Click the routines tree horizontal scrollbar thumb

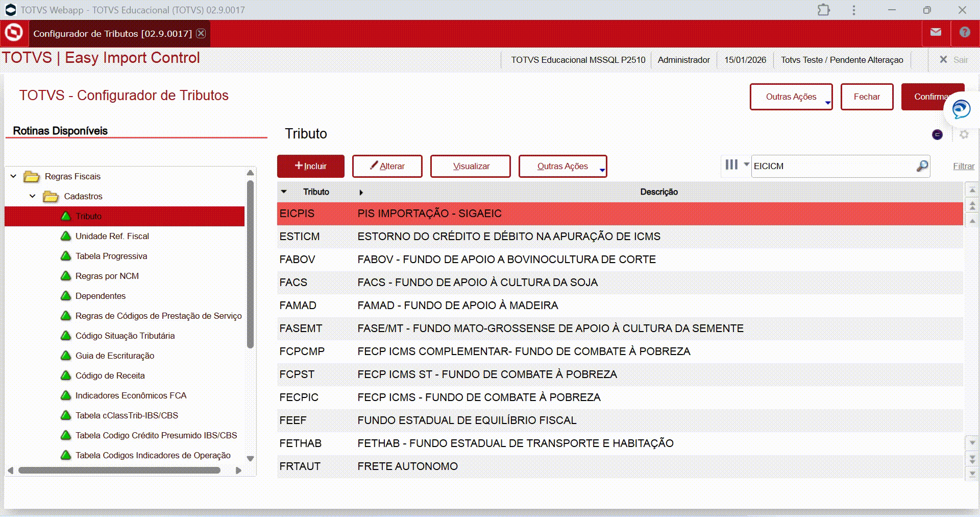(119, 471)
